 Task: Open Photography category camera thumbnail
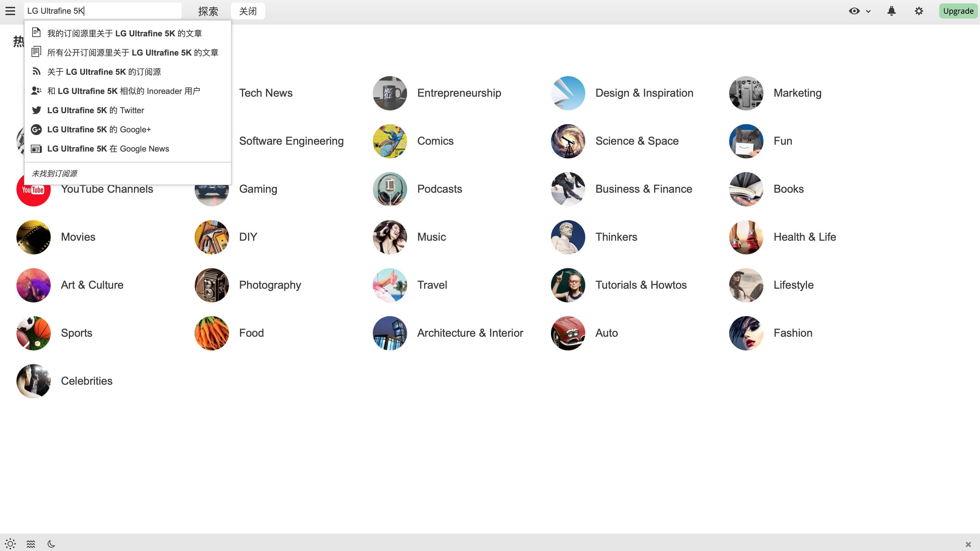tap(211, 285)
